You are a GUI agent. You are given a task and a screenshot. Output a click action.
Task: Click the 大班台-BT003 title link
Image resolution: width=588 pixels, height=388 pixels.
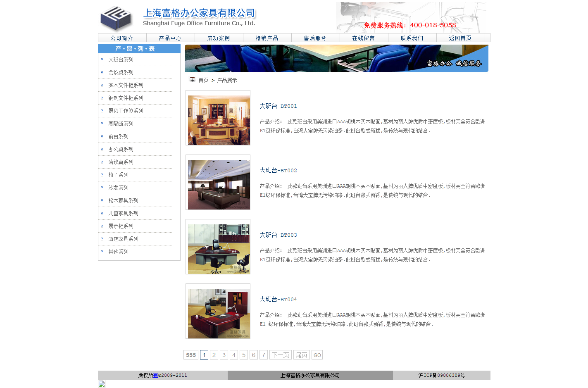pyautogui.click(x=278, y=235)
